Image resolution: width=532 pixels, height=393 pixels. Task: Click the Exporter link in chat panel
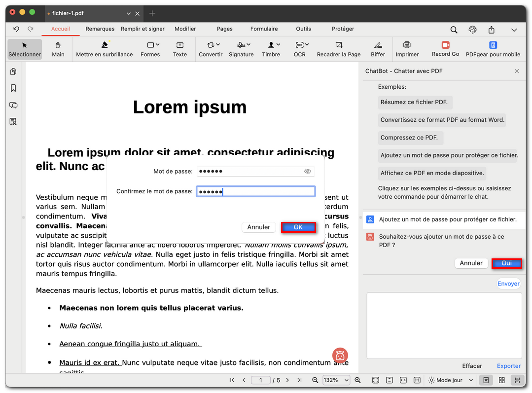point(508,366)
